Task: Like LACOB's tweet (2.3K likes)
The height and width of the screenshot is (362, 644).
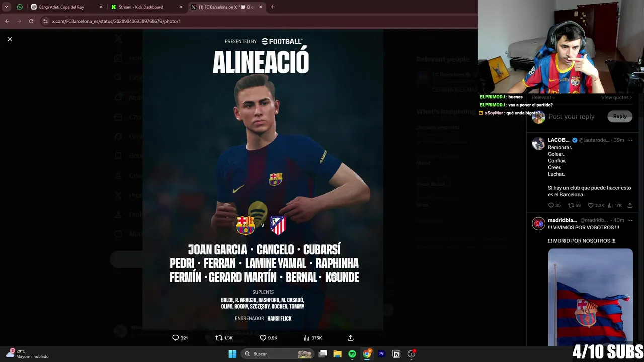Action: tap(596, 205)
